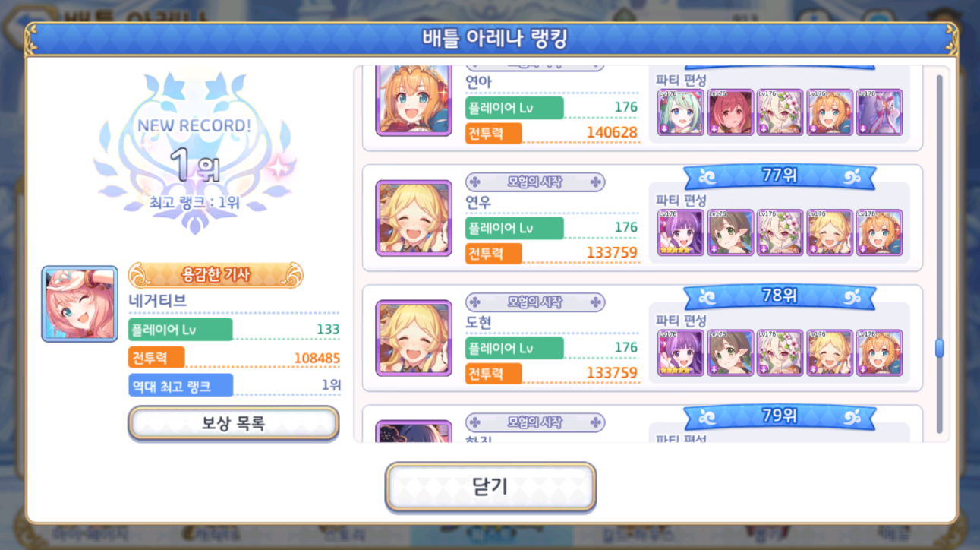The height and width of the screenshot is (550, 980).
Task: Click 연우's rank 77 player avatar
Action: pos(414,218)
